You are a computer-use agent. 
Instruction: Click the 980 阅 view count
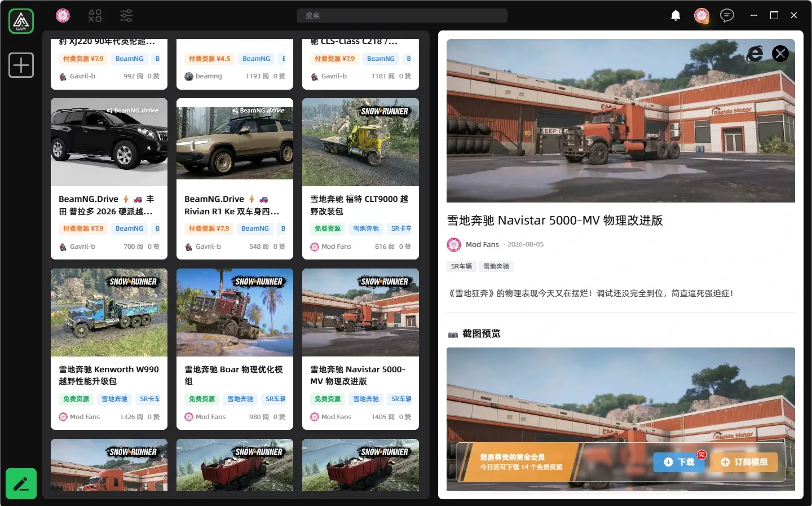[259, 417]
